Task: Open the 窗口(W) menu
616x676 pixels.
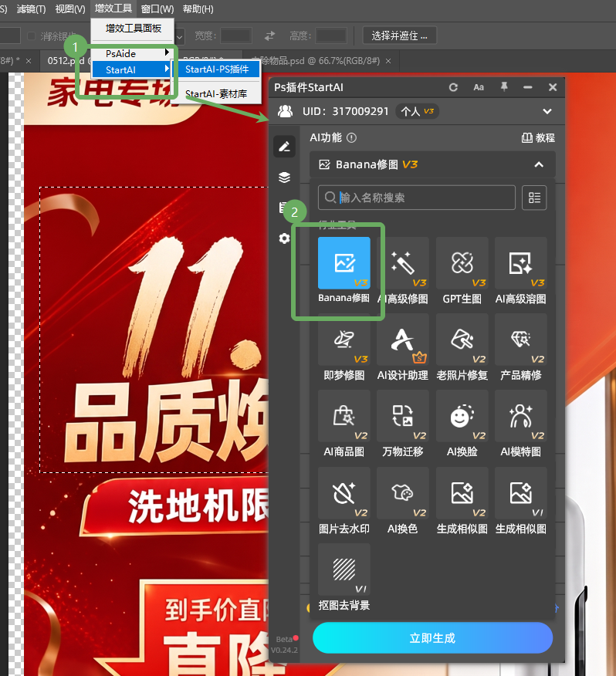Action: pyautogui.click(x=157, y=9)
